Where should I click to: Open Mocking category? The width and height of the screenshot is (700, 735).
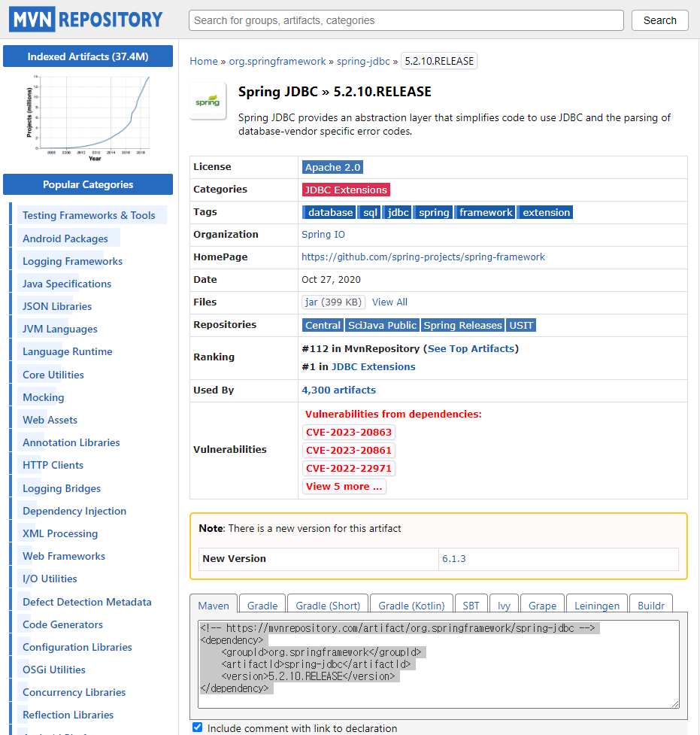pyautogui.click(x=44, y=397)
